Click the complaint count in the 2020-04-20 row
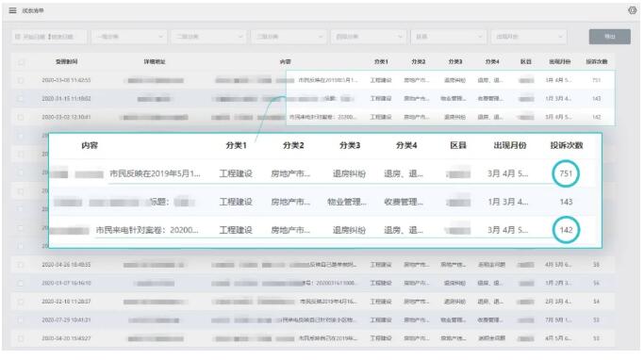Viewport: 644px width, 360px height. [596, 338]
